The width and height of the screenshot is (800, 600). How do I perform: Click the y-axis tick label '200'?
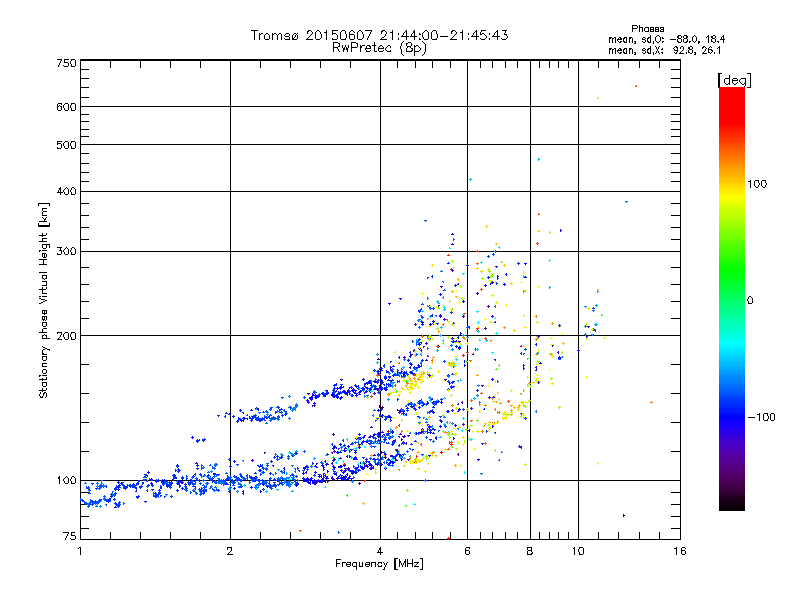(66, 336)
